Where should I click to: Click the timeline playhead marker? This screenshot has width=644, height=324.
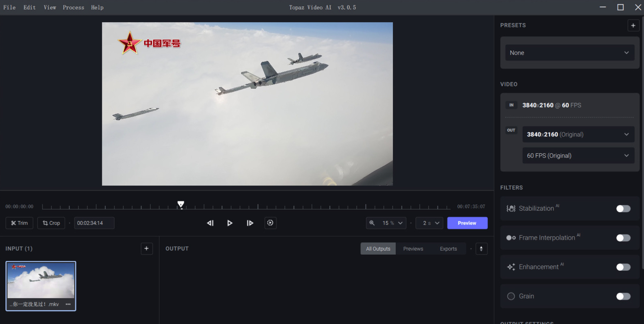[x=181, y=205]
